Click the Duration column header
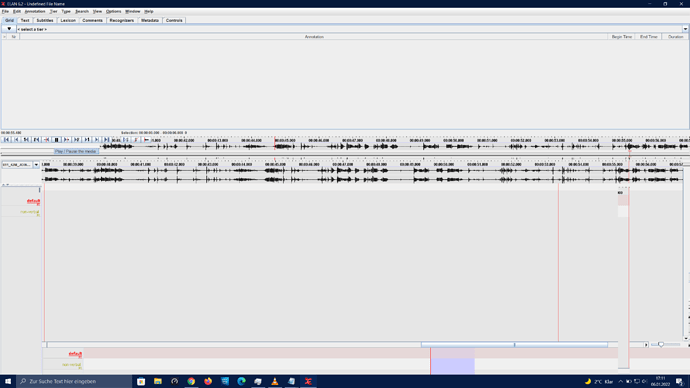690x388 pixels. [x=675, y=37]
